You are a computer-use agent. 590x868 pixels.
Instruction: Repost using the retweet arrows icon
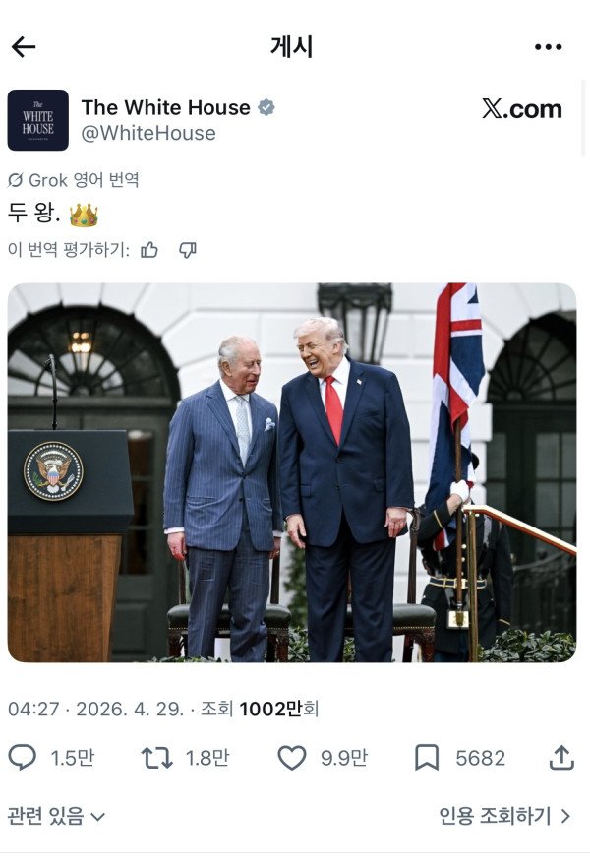coord(157,758)
